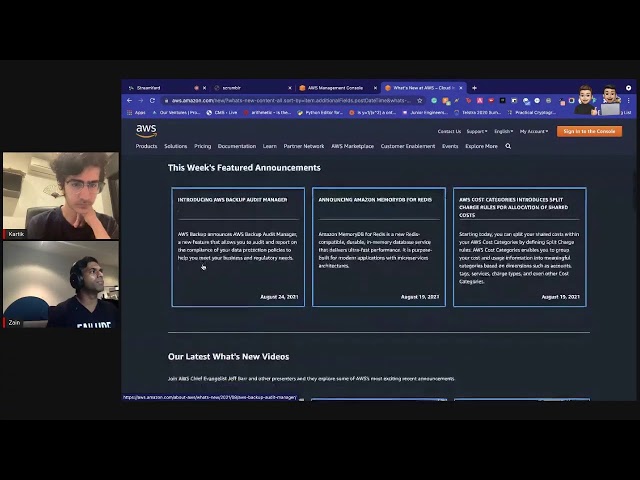This screenshot has width=640, height=480.
Task: Open the Python Editor bookmark
Action: tap(320, 112)
